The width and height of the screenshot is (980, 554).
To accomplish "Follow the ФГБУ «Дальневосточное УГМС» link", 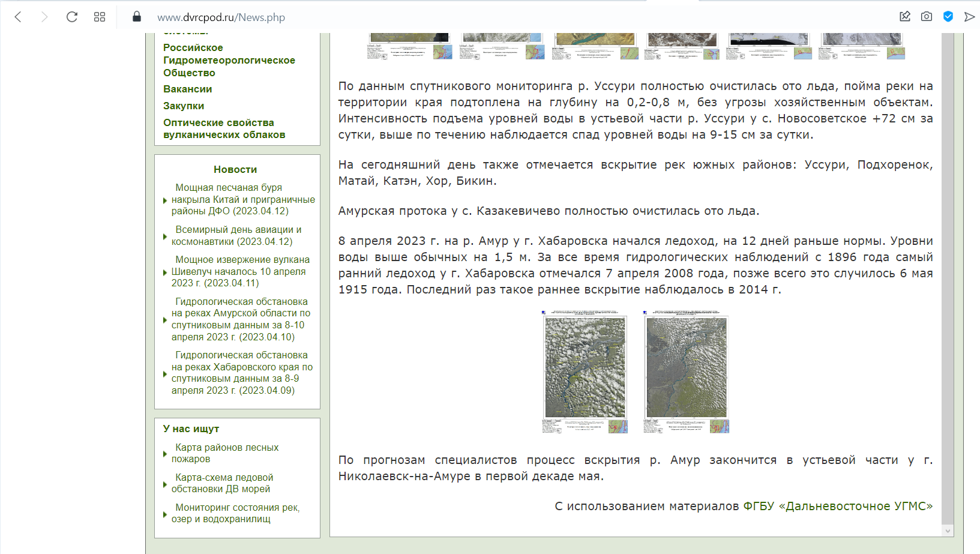I will tap(838, 506).
